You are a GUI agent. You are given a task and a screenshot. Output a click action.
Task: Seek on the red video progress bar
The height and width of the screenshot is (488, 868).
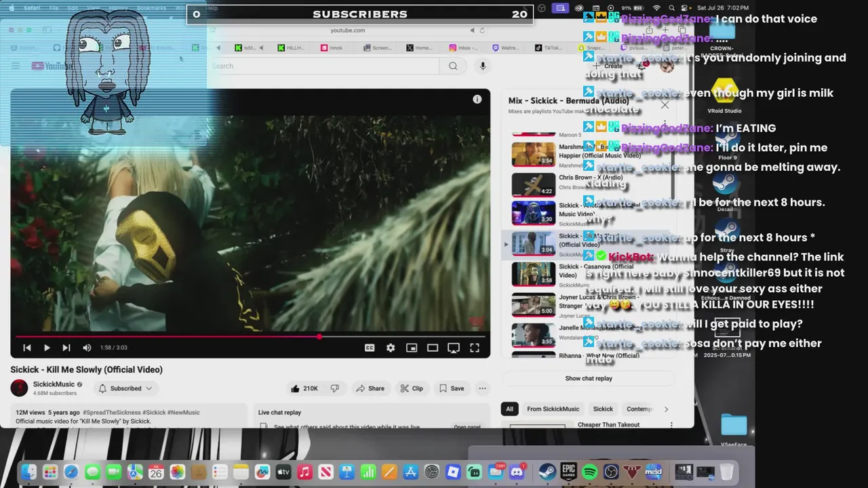(250, 336)
